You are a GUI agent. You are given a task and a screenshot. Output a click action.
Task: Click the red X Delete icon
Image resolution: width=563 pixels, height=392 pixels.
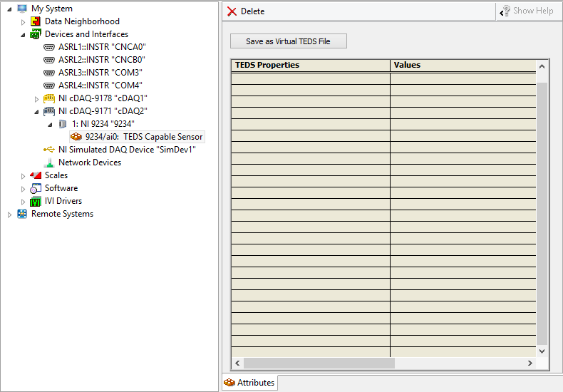point(232,11)
